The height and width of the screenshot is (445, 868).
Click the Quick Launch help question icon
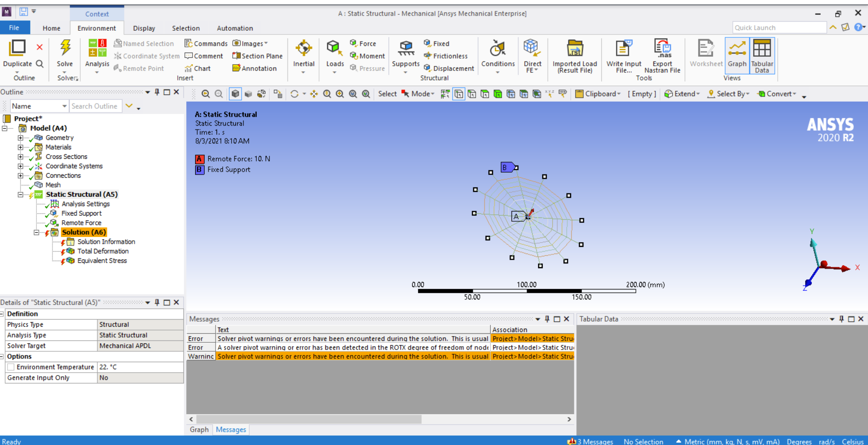tap(858, 27)
